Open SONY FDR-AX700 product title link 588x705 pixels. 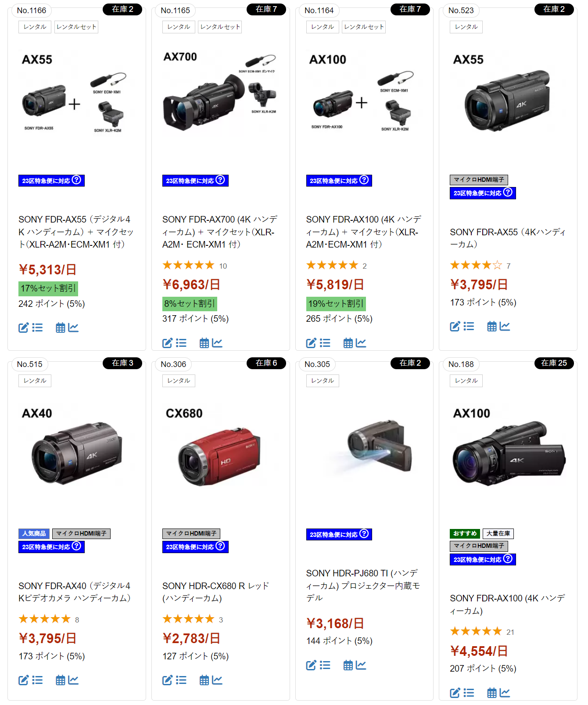click(x=220, y=232)
